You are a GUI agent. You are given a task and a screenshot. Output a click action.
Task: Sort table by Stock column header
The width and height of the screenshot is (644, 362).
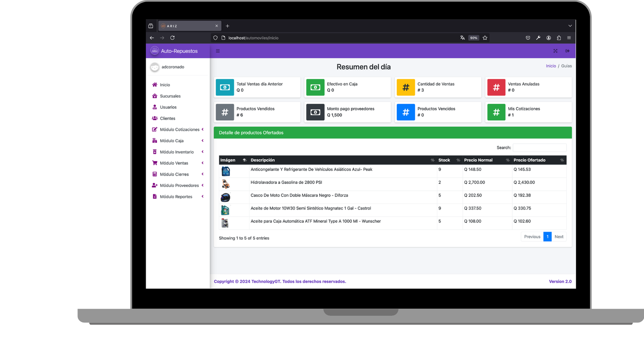450,160
